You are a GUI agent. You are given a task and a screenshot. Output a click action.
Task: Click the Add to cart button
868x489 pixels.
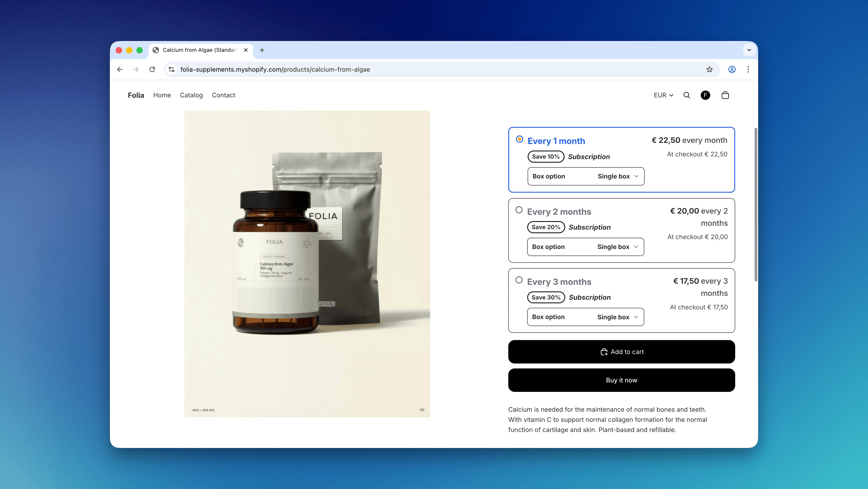click(621, 351)
